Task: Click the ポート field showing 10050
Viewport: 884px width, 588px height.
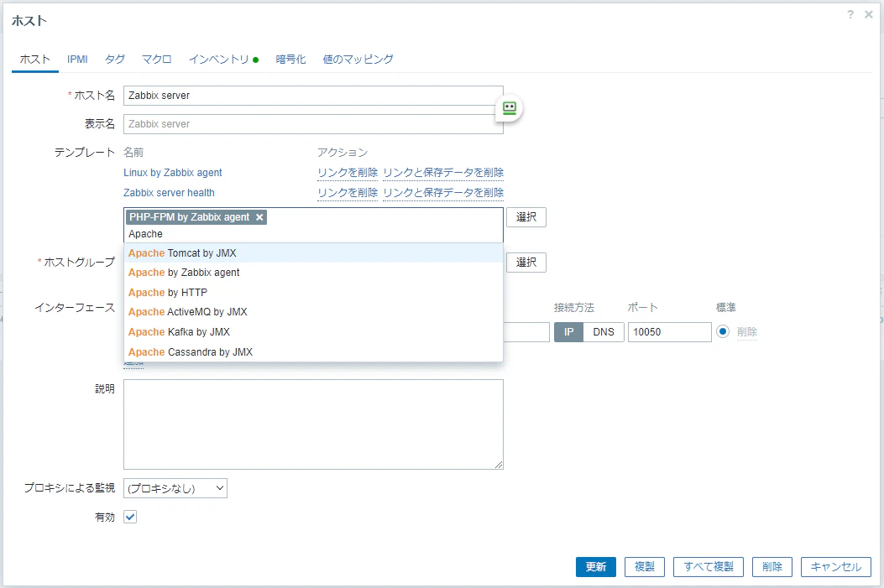Action: (x=670, y=332)
